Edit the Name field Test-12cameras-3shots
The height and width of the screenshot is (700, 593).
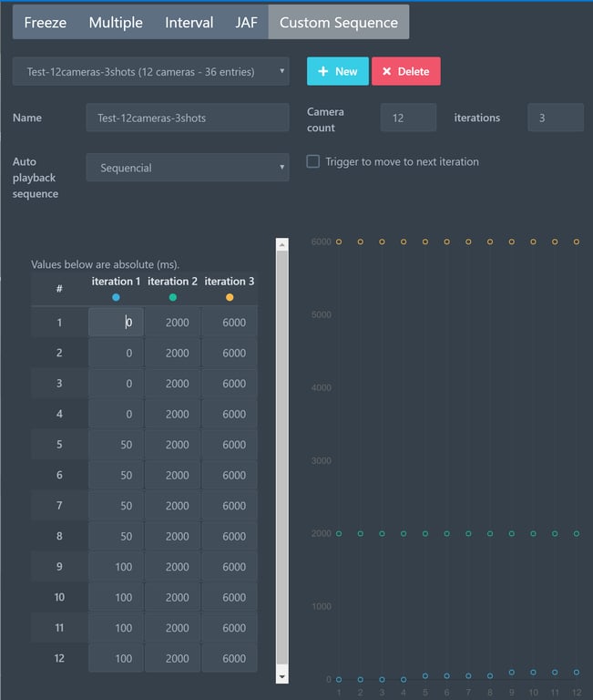(188, 118)
